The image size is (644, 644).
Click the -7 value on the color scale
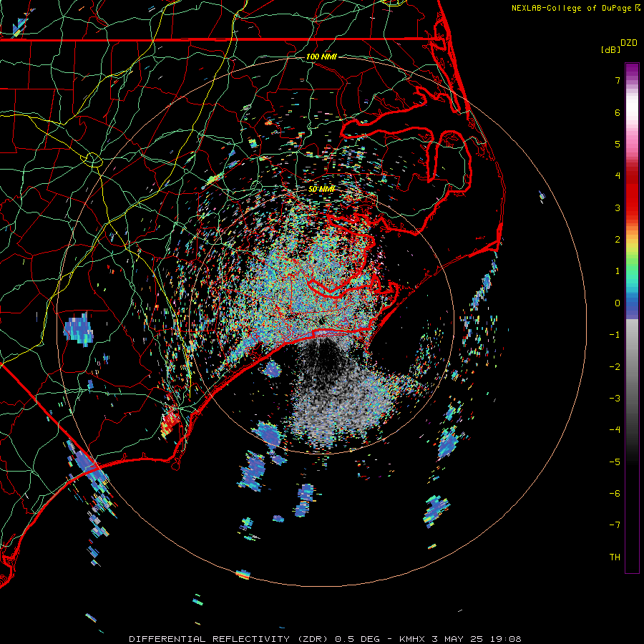615,525
